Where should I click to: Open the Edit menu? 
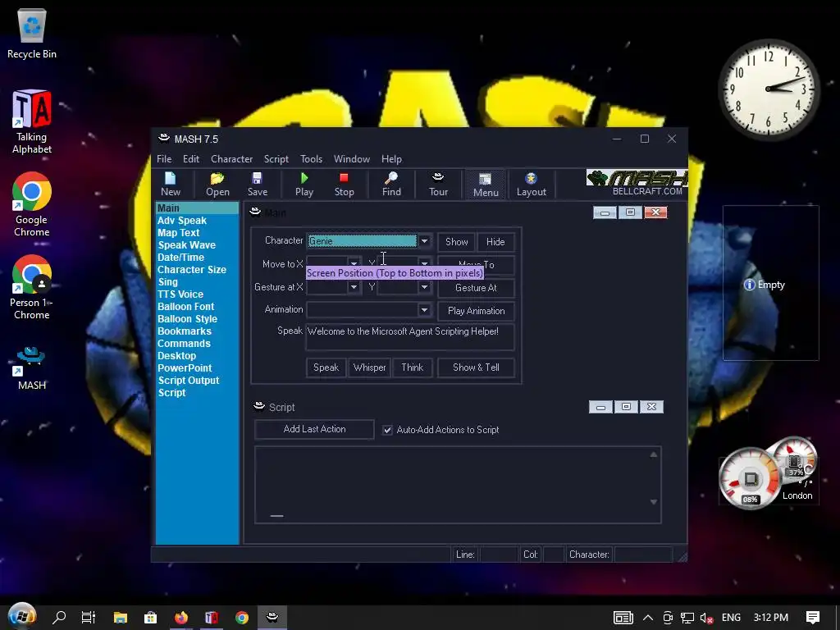point(190,159)
